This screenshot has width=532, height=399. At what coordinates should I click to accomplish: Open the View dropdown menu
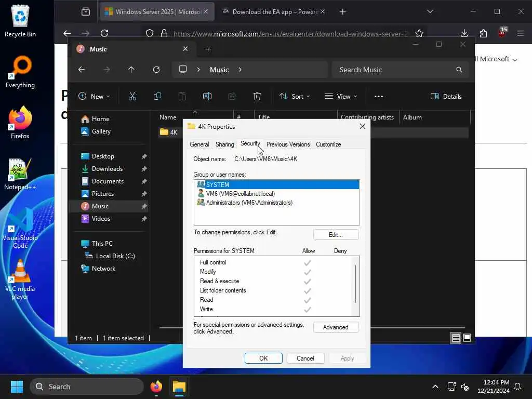point(341,96)
